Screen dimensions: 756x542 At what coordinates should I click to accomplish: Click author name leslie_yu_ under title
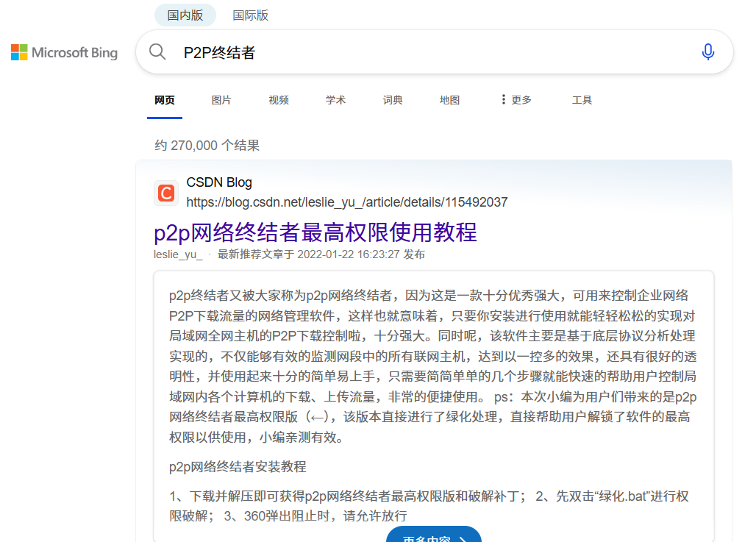pos(178,254)
